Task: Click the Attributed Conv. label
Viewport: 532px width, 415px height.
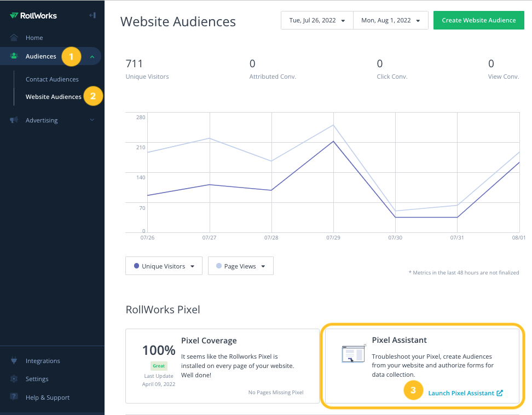Action: 273,77
